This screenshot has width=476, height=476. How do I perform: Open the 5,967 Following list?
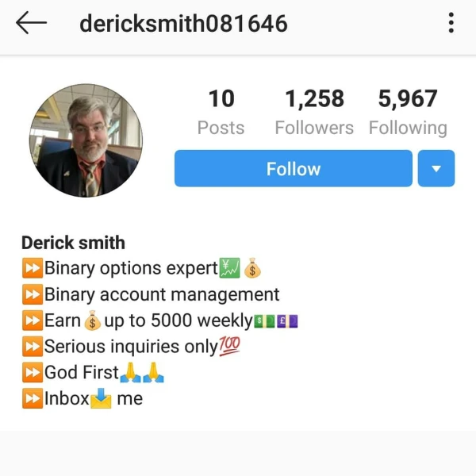click(408, 111)
